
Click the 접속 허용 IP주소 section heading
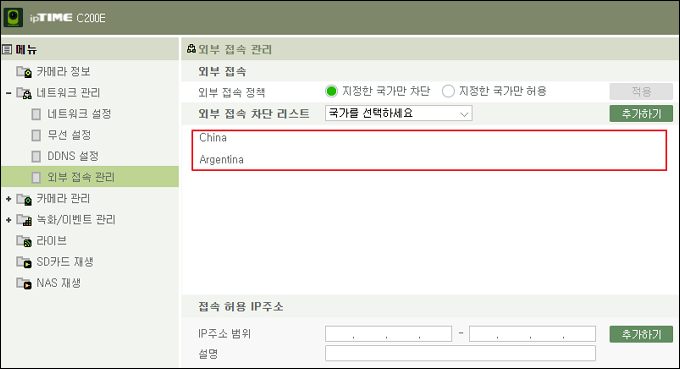[241, 307]
